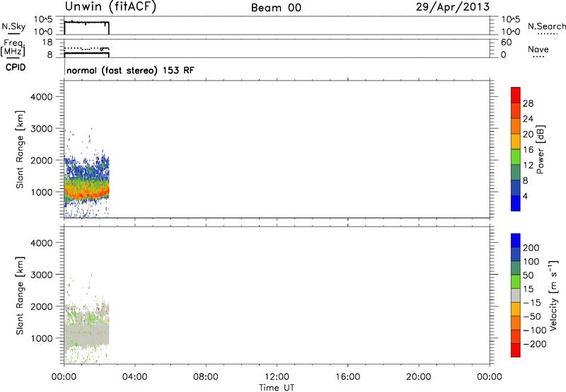This screenshot has width=566, height=392.
Task: Click the noise sky trace in the top panel
Action: tap(86, 23)
